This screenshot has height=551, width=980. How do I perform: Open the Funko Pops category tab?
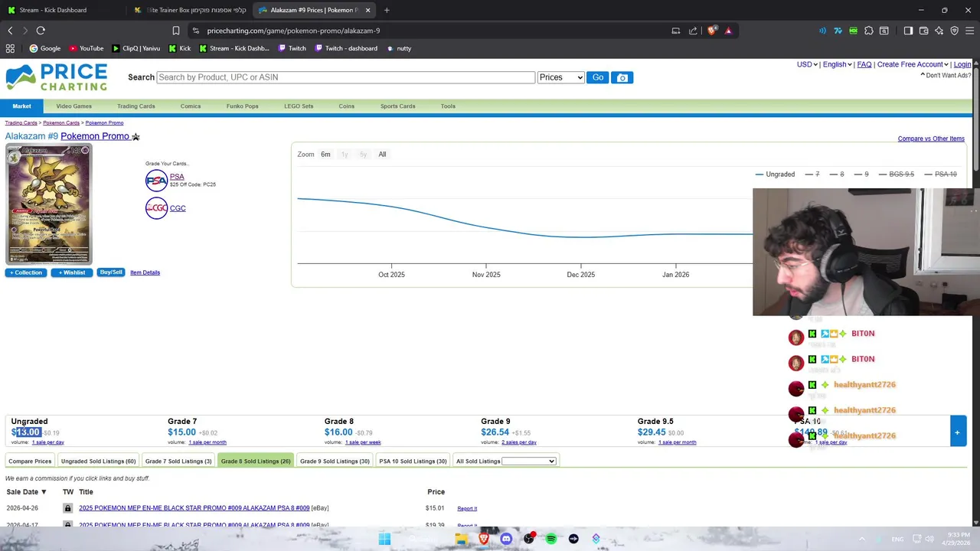point(242,106)
